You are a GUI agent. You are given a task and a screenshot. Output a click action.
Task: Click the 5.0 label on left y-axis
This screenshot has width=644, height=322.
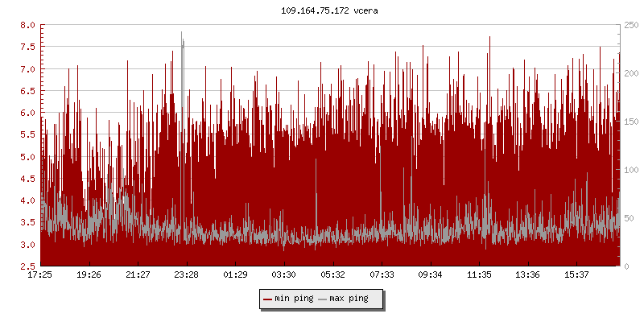(27, 157)
